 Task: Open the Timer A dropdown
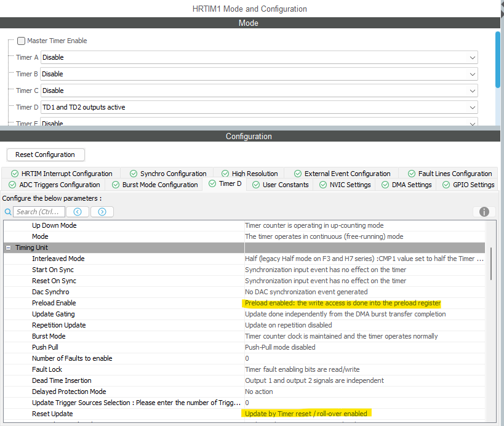(x=259, y=57)
